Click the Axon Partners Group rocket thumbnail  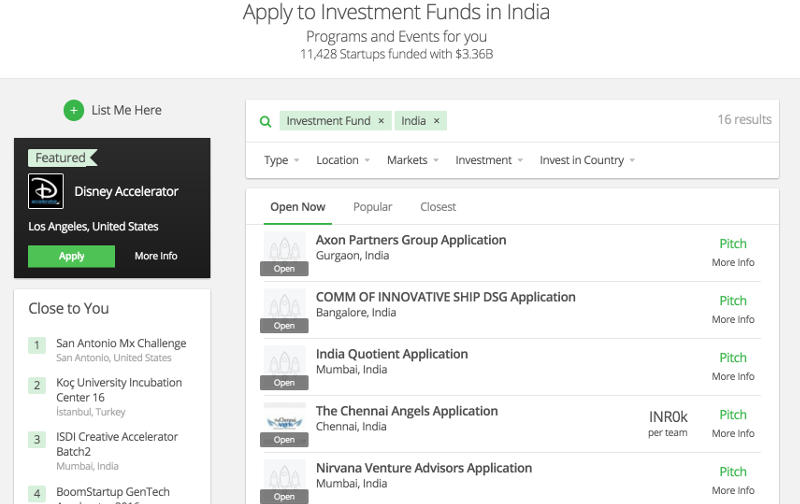[284, 247]
